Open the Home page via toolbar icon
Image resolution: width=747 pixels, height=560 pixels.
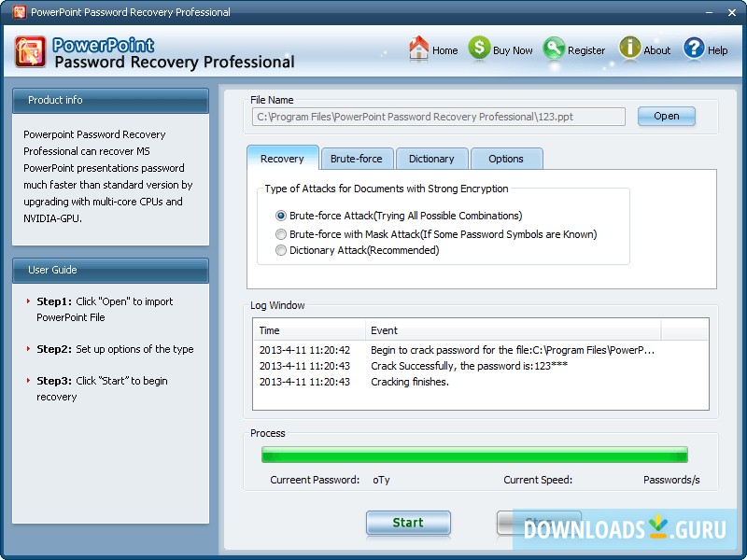(418, 49)
